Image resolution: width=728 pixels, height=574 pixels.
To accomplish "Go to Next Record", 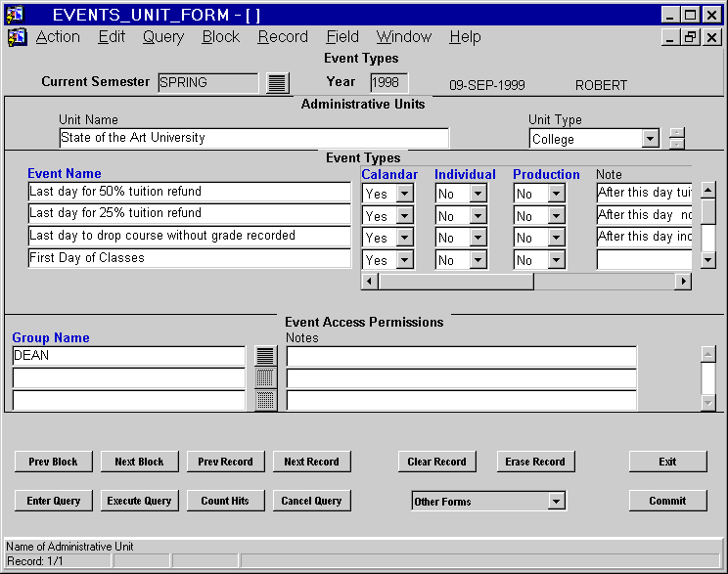I will 311,462.
